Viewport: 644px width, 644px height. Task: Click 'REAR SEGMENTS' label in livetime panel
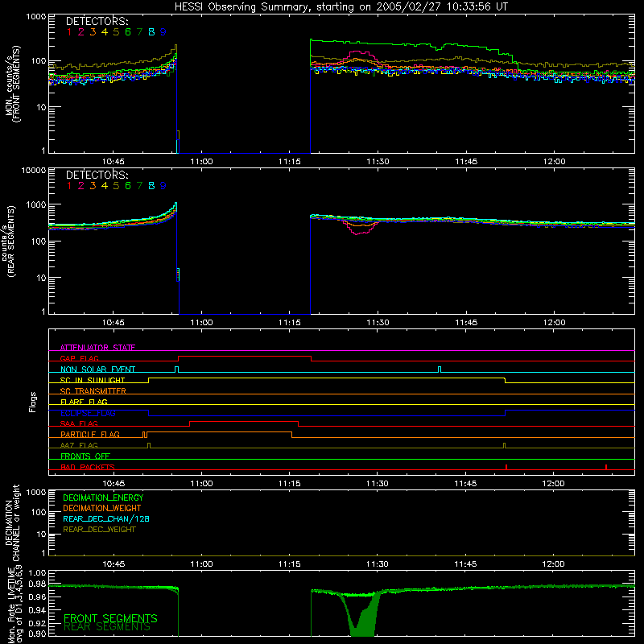point(107,627)
